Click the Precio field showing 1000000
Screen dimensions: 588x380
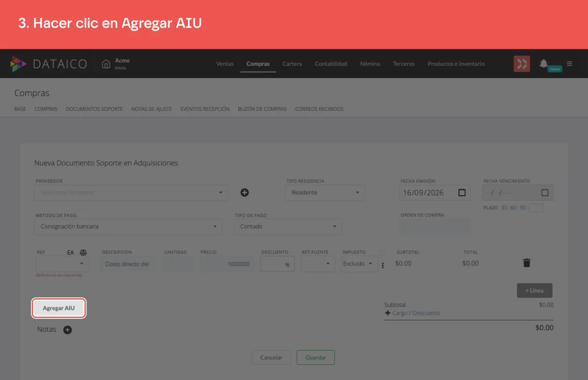227,264
